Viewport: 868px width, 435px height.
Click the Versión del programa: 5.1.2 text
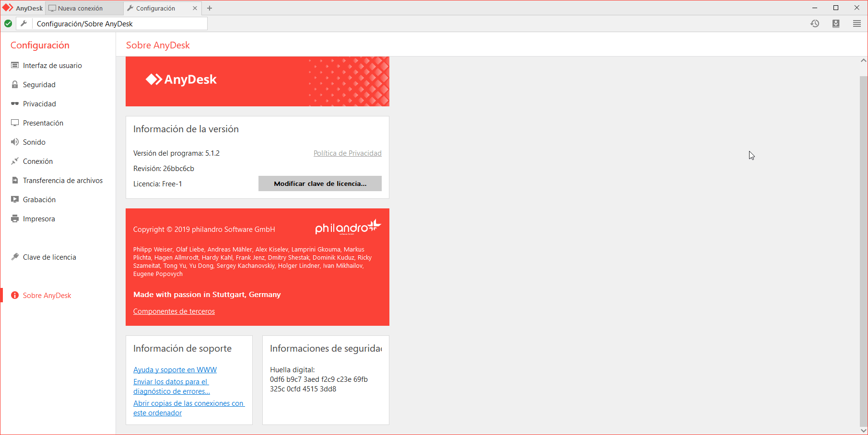pos(176,153)
